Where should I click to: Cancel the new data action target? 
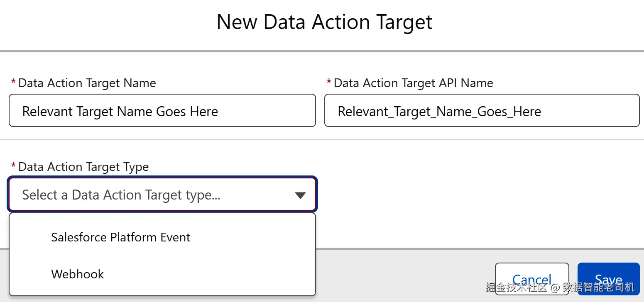tap(531, 280)
